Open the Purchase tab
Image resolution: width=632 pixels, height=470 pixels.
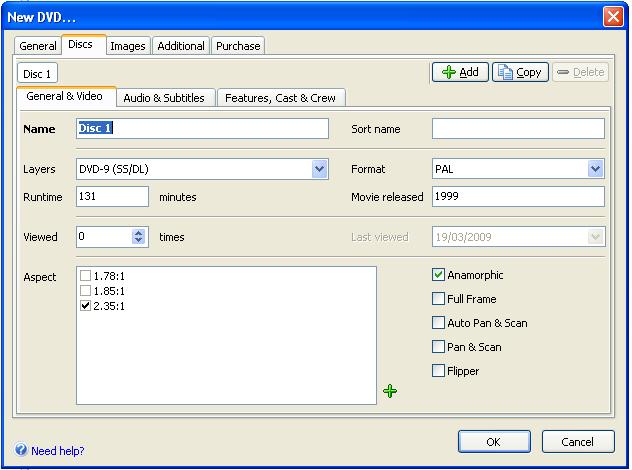(238, 46)
